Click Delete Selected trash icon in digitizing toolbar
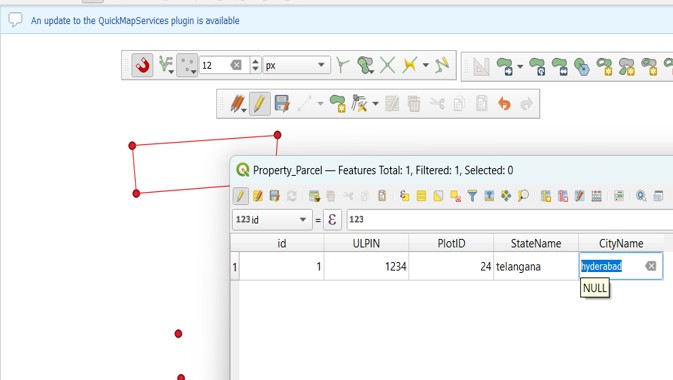This screenshot has width=673, height=380. 414,104
